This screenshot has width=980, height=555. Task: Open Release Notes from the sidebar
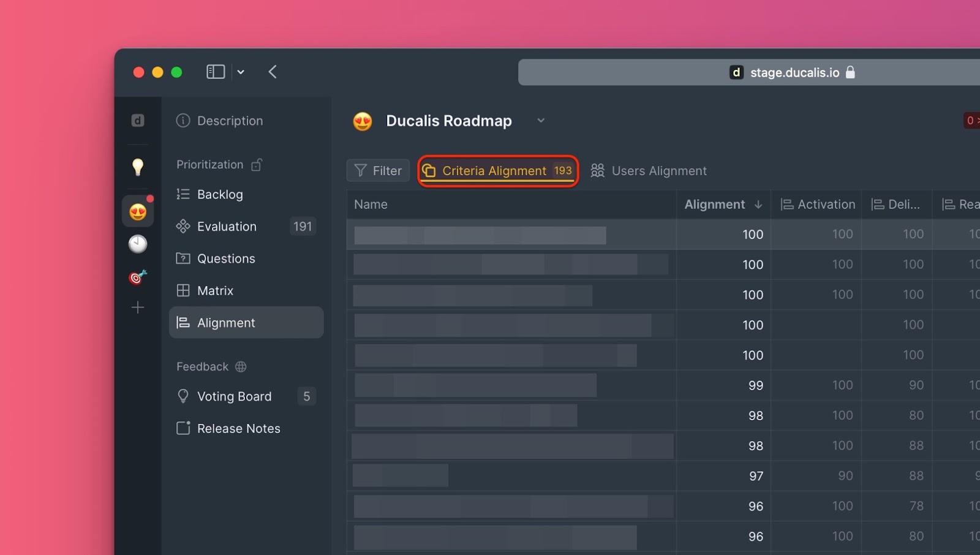pyautogui.click(x=238, y=428)
